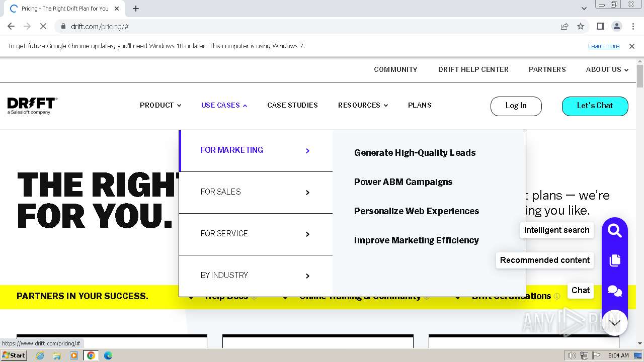Open the CASE STUDIES page
Image resolution: width=644 pixels, height=362 pixels.
point(292,105)
